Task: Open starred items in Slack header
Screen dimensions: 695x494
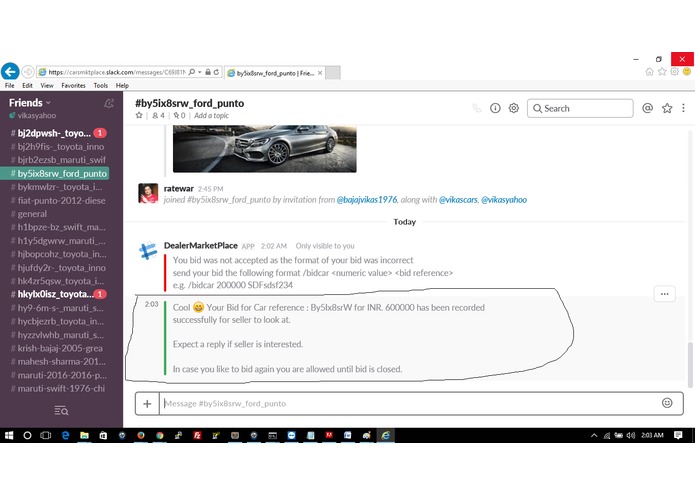Action: 667,108
